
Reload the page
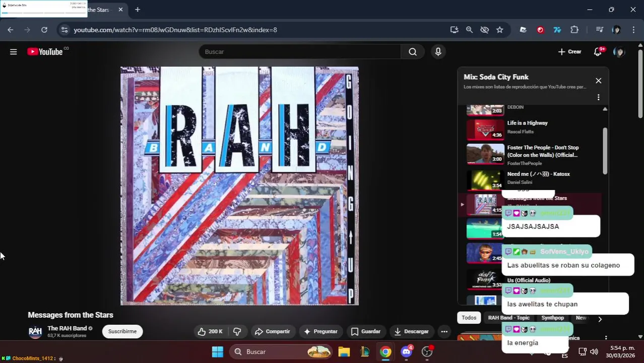pos(44,30)
